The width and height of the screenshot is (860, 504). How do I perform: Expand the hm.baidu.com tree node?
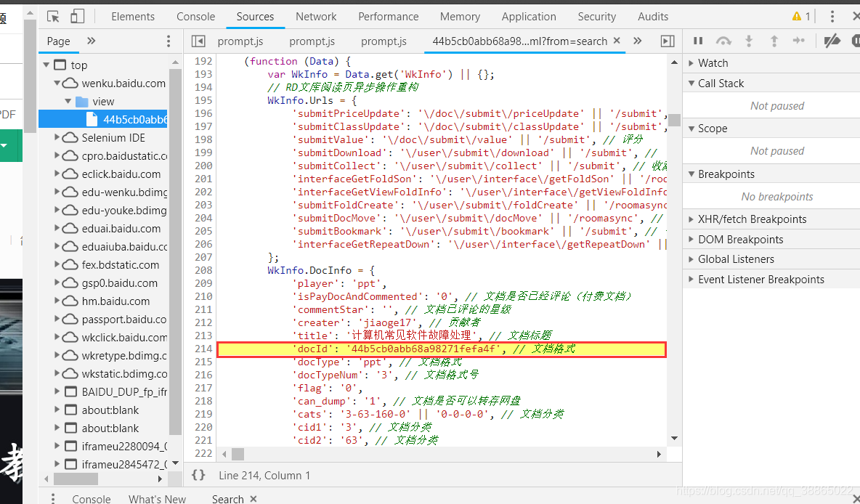pos(57,301)
